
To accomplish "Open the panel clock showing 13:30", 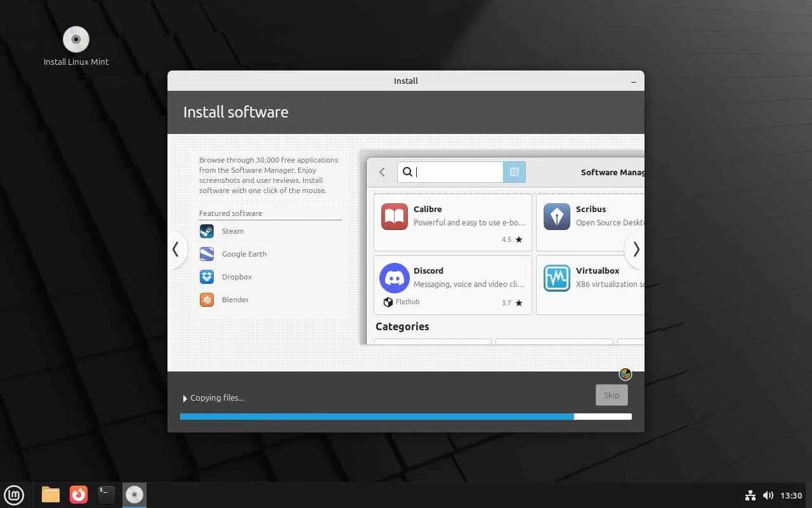I will (791, 495).
